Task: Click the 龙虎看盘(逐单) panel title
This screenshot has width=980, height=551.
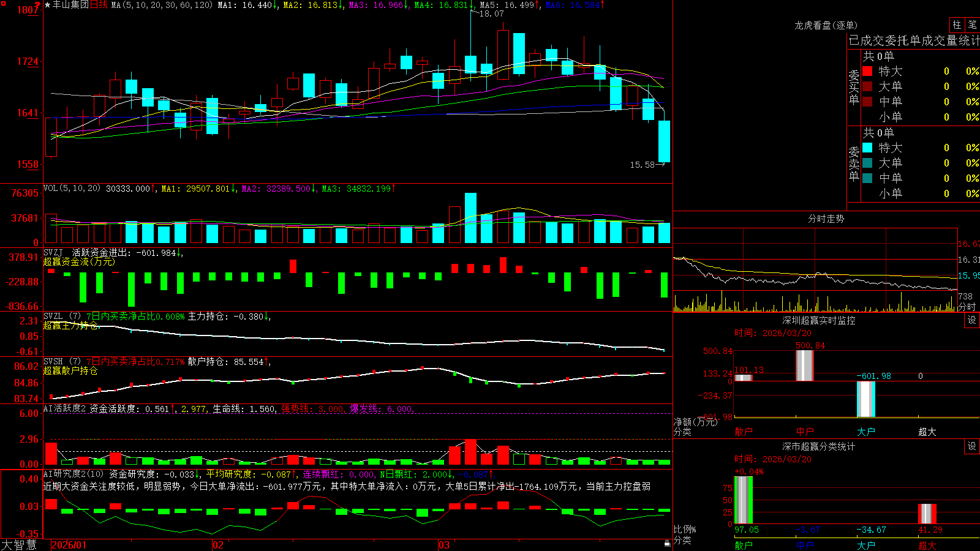Action: click(826, 25)
